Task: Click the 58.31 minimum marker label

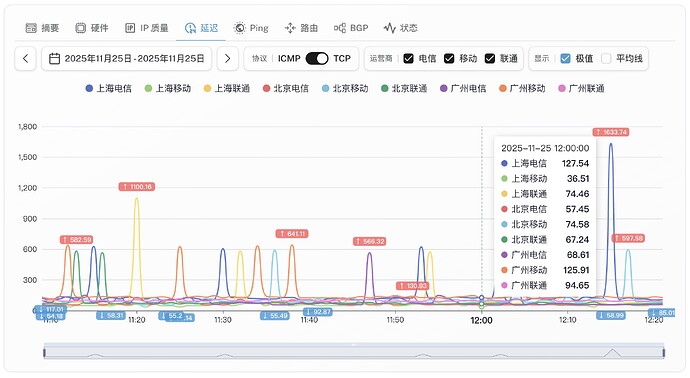Action: pos(111,315)
